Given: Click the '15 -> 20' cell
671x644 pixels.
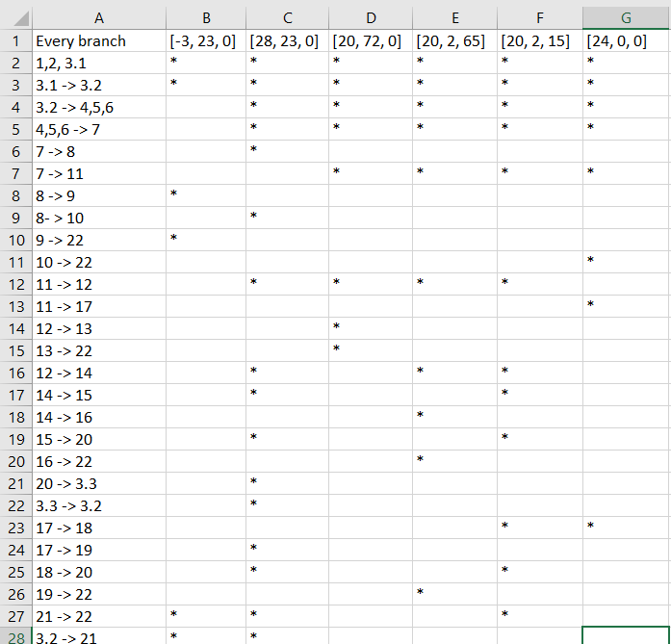Looking at the screenshot, I should point(99,440).
